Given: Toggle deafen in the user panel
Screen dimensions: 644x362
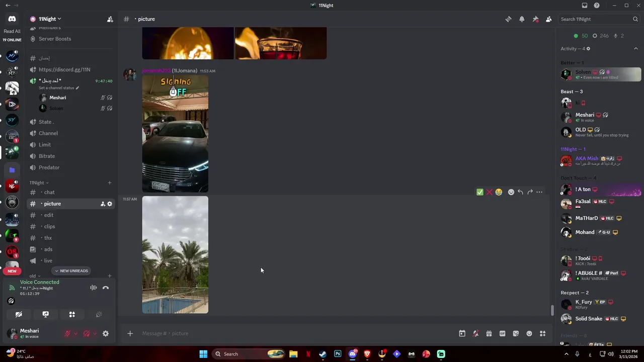Looking at the screenshot, I should pos(87,333).
